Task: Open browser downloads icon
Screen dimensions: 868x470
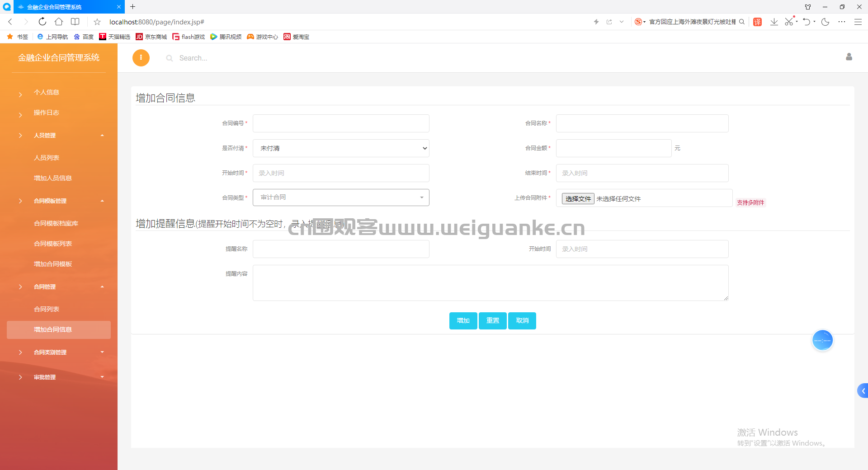Action: [774, 22]
